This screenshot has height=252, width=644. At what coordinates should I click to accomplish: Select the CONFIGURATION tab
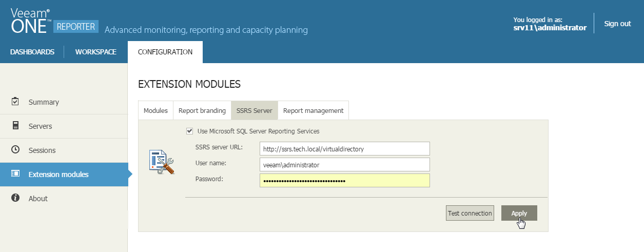pos(165,52)
